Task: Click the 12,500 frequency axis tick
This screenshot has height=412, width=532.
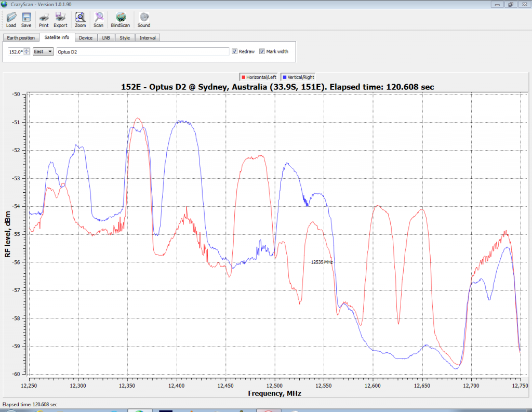Action: (274, 386)
